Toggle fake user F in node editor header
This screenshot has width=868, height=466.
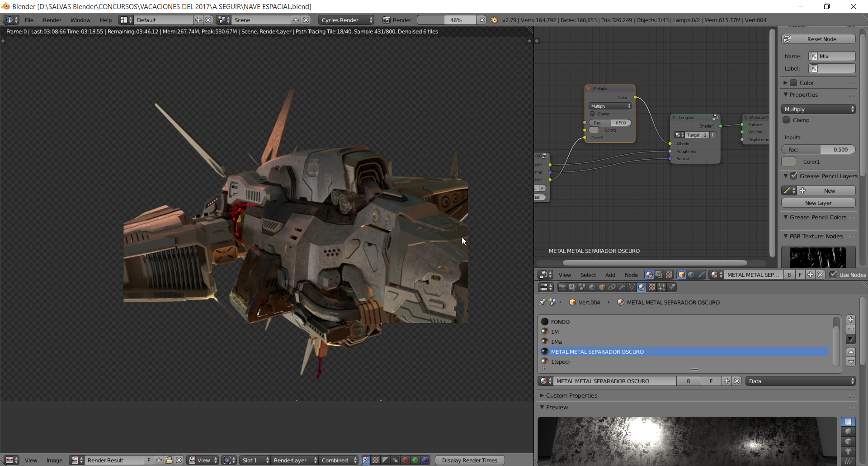coord(800,275)
